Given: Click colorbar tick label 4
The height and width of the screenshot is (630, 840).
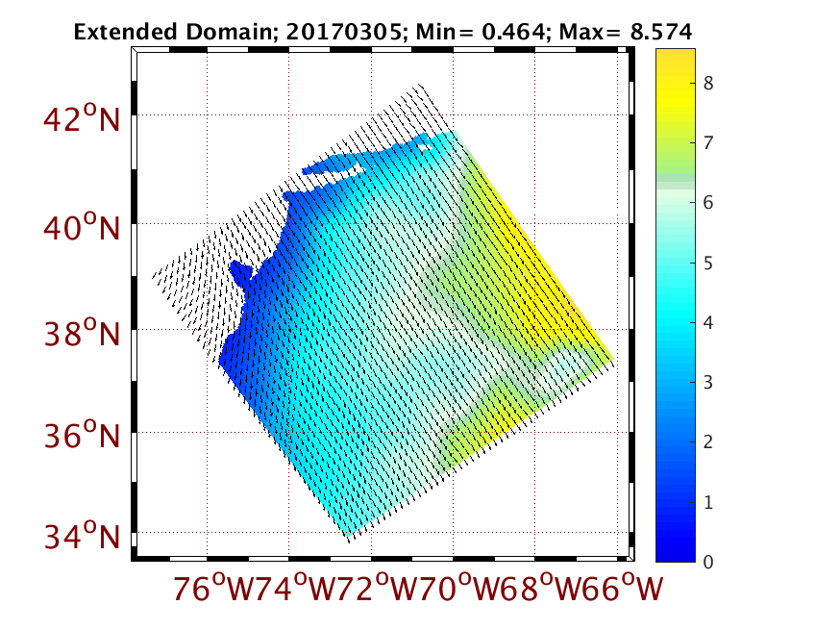Looking at the screenshot, I should point(708,322).
